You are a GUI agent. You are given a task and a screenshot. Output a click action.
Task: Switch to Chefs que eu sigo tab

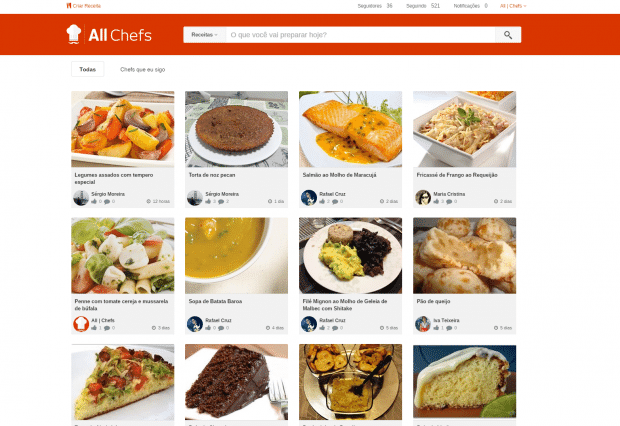[142, 69]
